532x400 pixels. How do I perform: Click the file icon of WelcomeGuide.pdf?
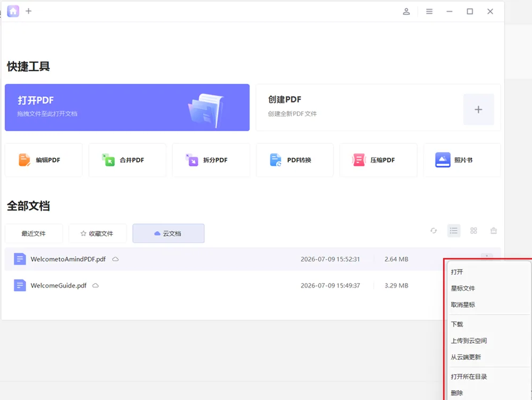[20, 285]
